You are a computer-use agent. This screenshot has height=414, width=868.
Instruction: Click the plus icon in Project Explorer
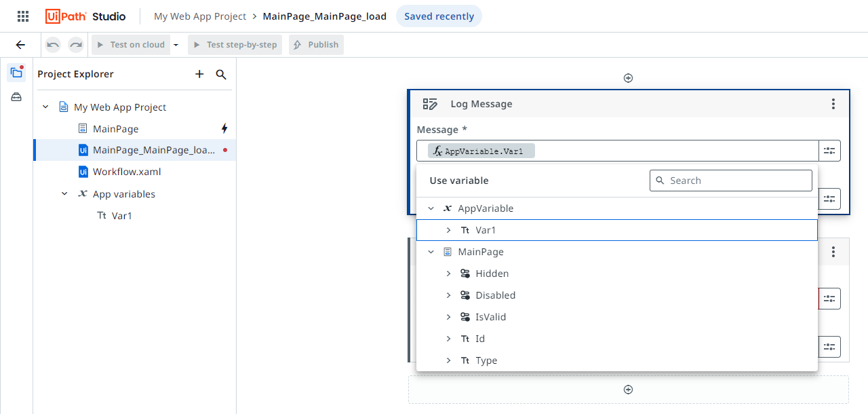click(x=199, y=74)
